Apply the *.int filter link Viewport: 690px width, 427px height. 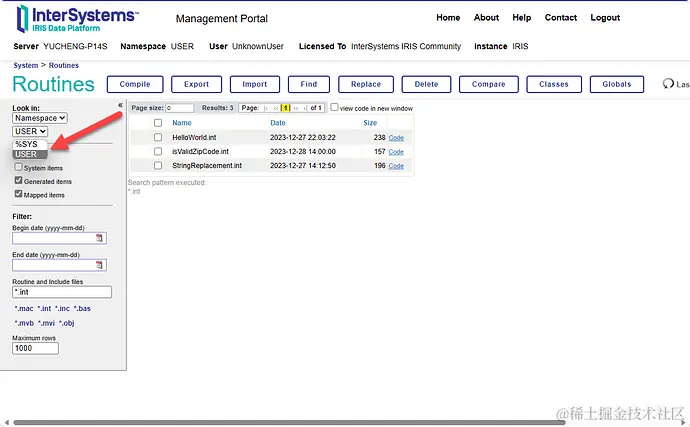[44, 309]
